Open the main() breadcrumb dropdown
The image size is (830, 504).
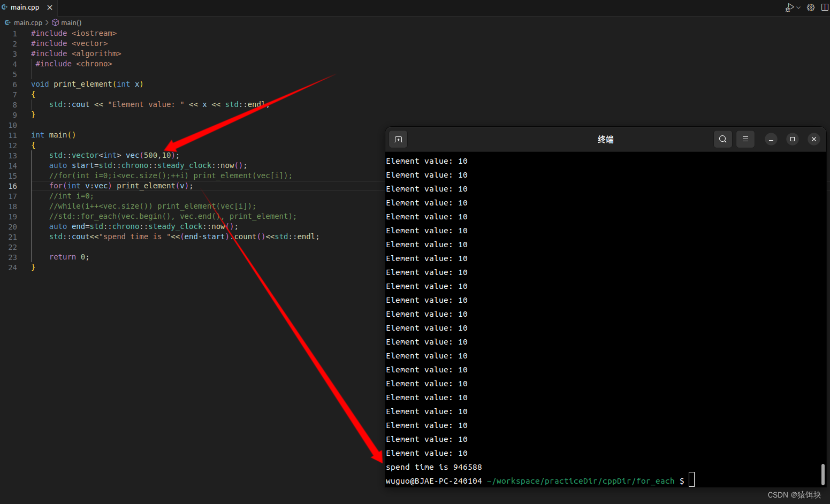click(x=71, y=22)
